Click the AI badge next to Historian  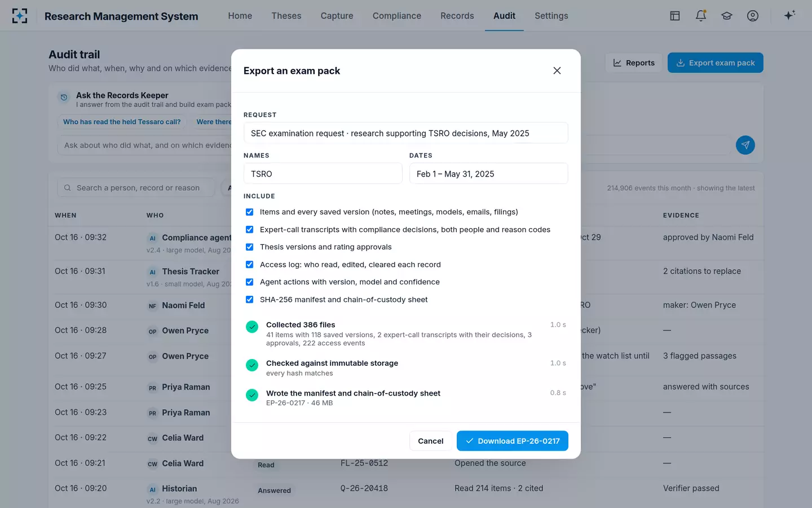(x=152, y=489)
